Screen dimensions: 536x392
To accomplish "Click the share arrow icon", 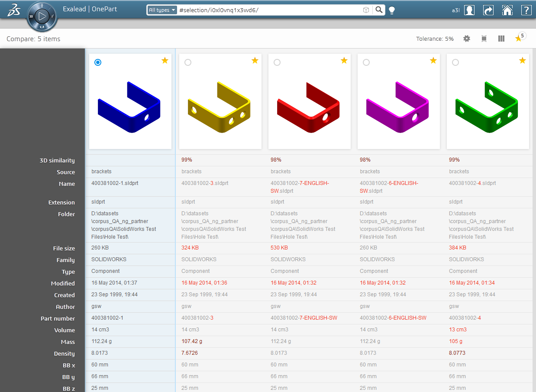I will click(x=488, y=10).
